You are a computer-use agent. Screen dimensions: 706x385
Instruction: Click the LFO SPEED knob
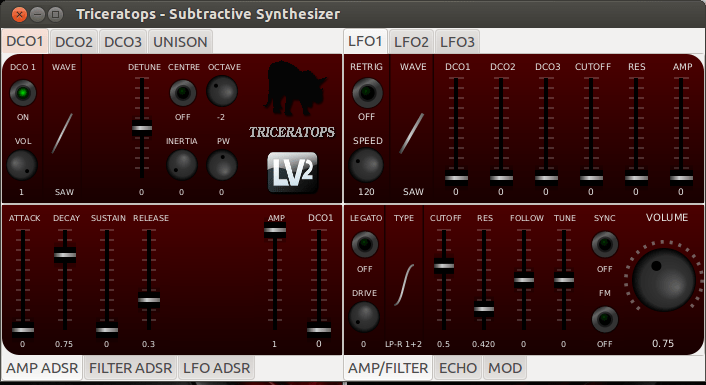[x=366, y=165]
